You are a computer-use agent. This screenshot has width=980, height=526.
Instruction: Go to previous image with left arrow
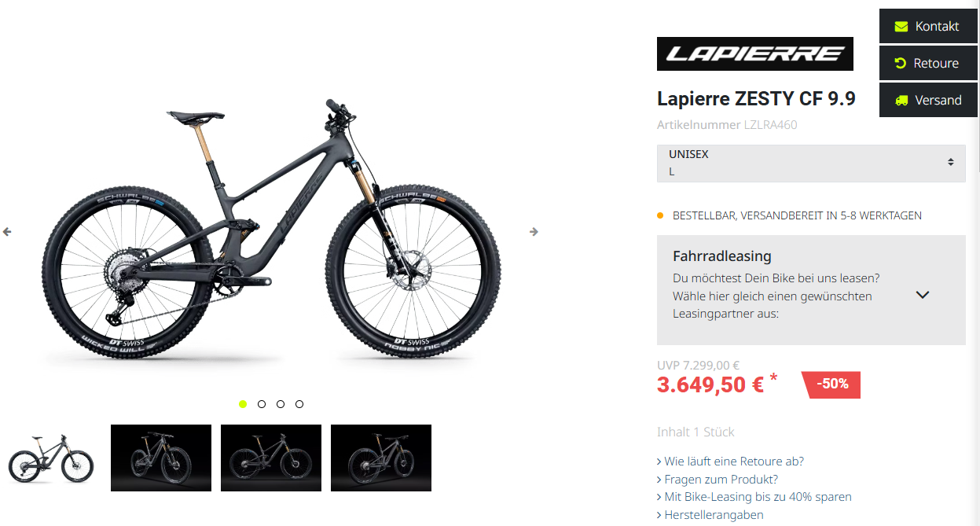coord(7,232)
